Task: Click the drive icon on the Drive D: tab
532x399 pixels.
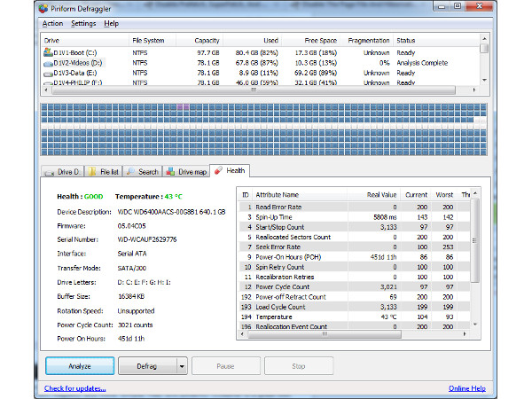Action: click(x=50, y=172)
